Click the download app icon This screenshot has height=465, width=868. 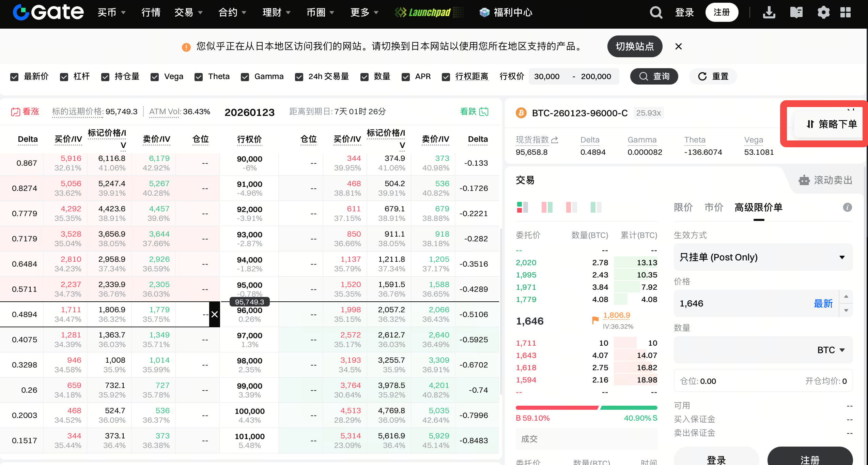click(x=769, y=13)
